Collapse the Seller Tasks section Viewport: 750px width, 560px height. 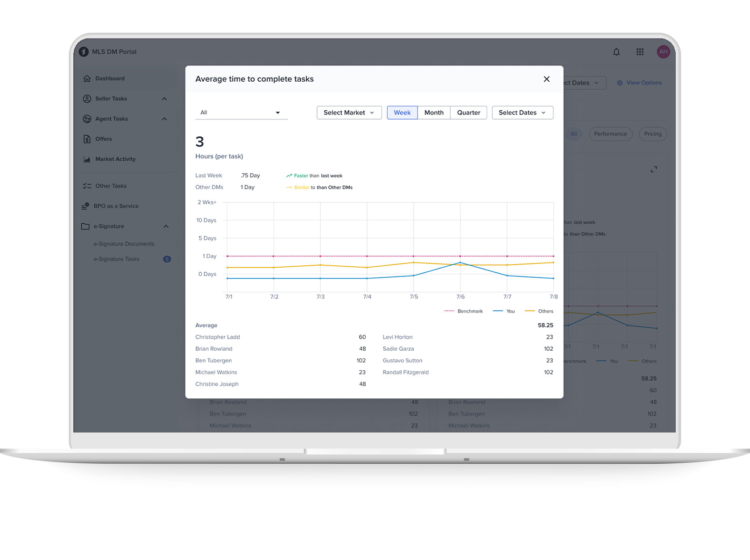(164, 99)
